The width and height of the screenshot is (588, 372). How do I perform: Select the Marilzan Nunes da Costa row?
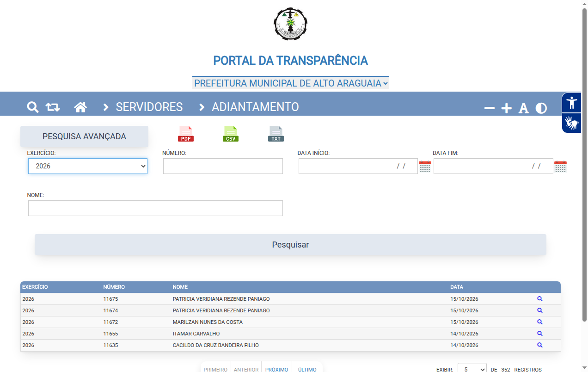[x=290, y=322]
